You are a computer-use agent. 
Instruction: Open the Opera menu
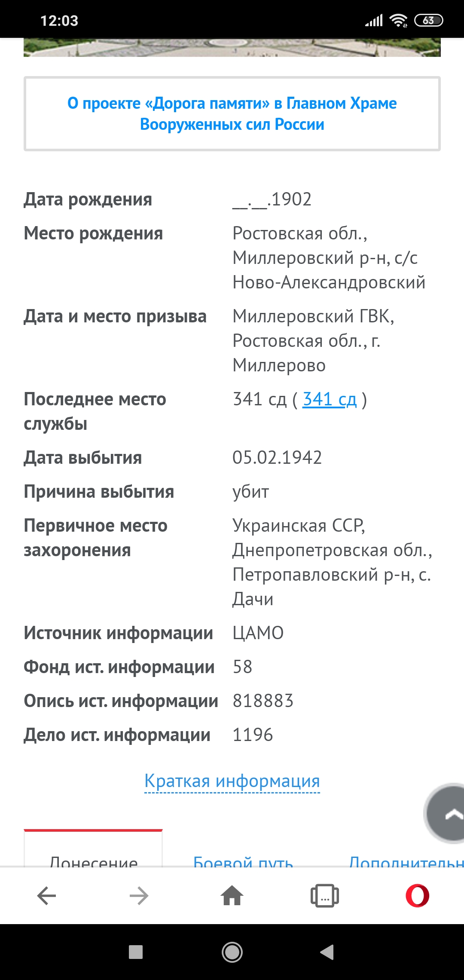tap(417, 896)
